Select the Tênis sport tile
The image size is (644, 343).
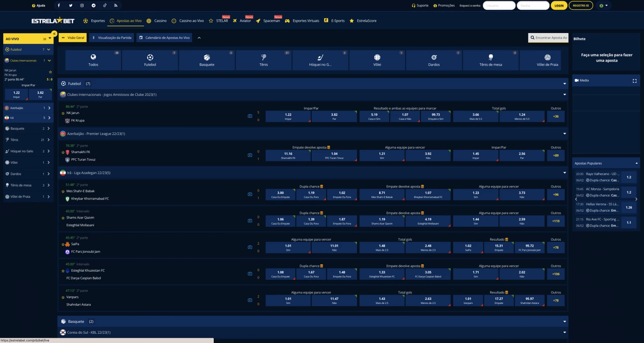264,60
